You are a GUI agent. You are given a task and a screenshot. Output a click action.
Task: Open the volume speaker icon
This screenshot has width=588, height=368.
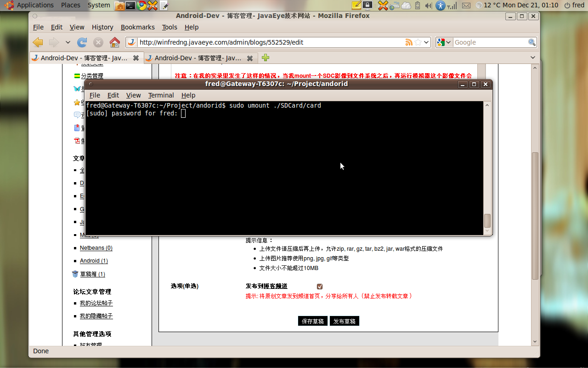coord(429,6)
